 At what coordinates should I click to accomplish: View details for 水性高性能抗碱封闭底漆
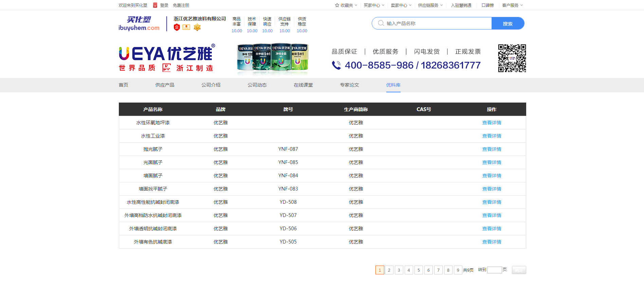tap(492, 202)
